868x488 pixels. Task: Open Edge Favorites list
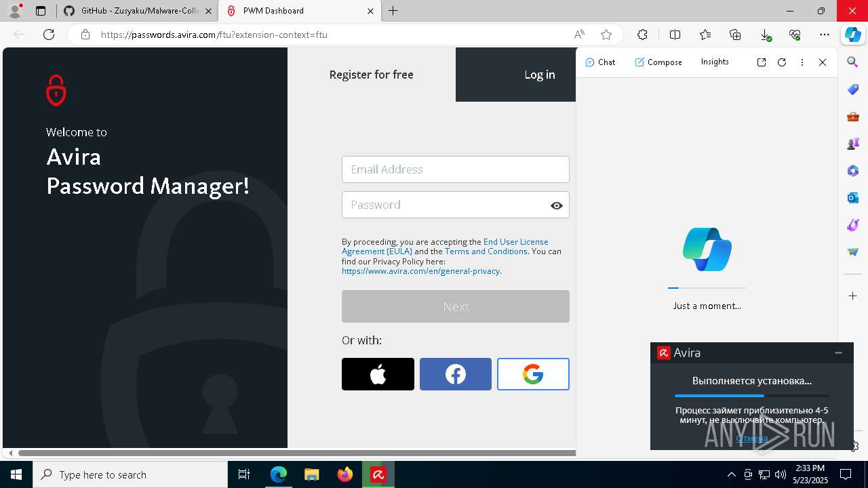(x=705, y=35)
